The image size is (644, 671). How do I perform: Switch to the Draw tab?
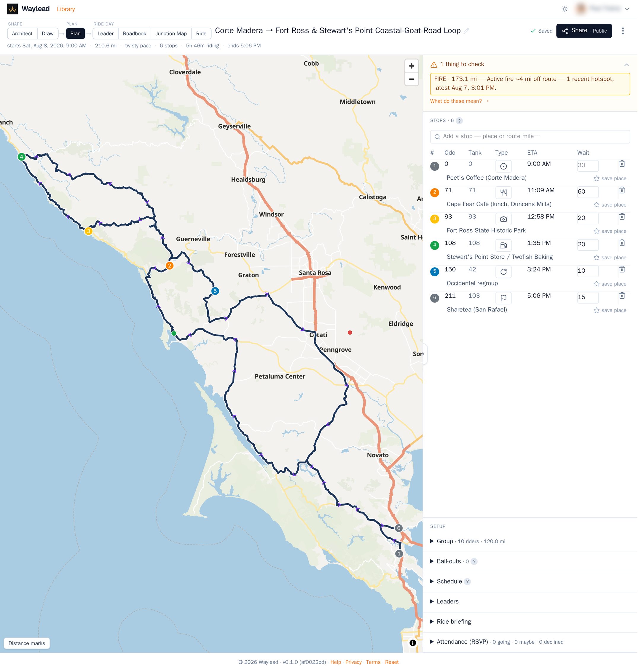click(48, 33)
